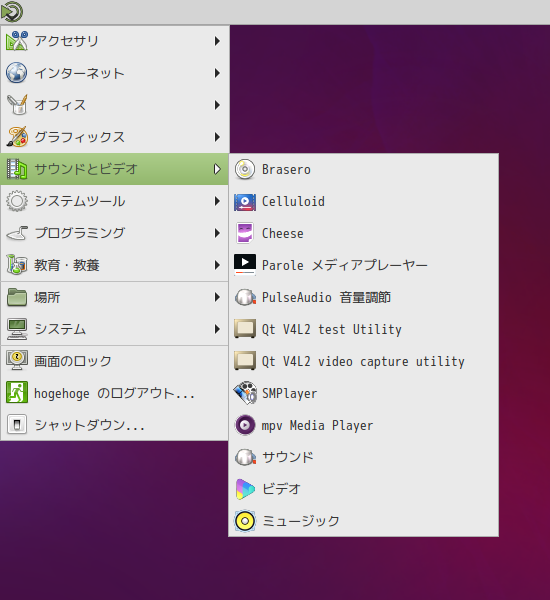Open the 教育・教養 menu category
Screen dimensions: 550x600
click(115, 265)
